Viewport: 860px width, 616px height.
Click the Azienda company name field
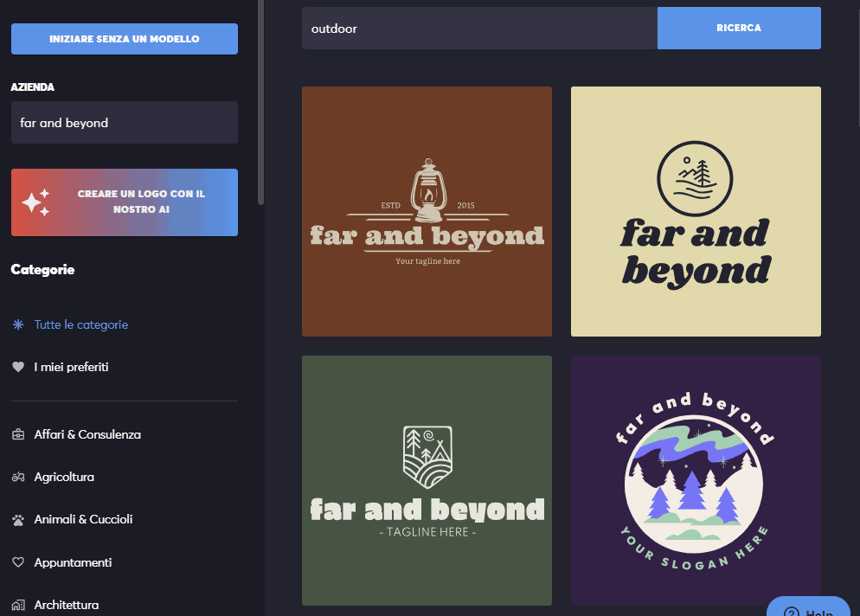(x=124, y=123)
